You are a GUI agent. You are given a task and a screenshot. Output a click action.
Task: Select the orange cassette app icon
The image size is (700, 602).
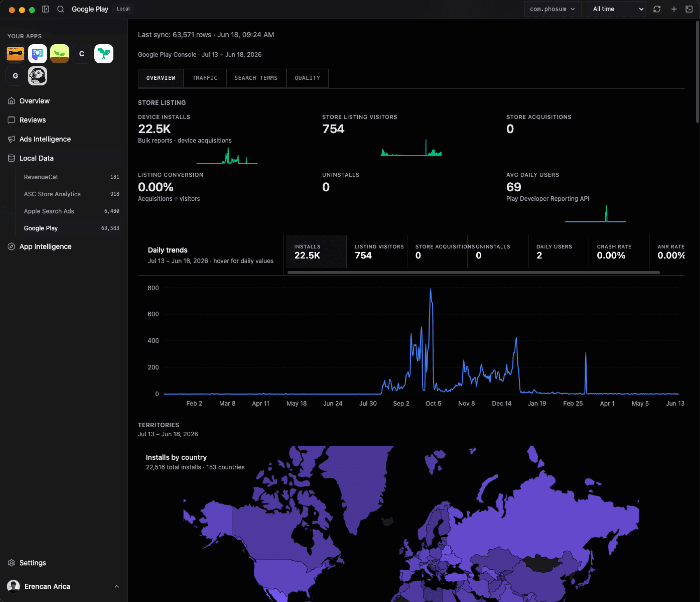click(x=15, y=54)
